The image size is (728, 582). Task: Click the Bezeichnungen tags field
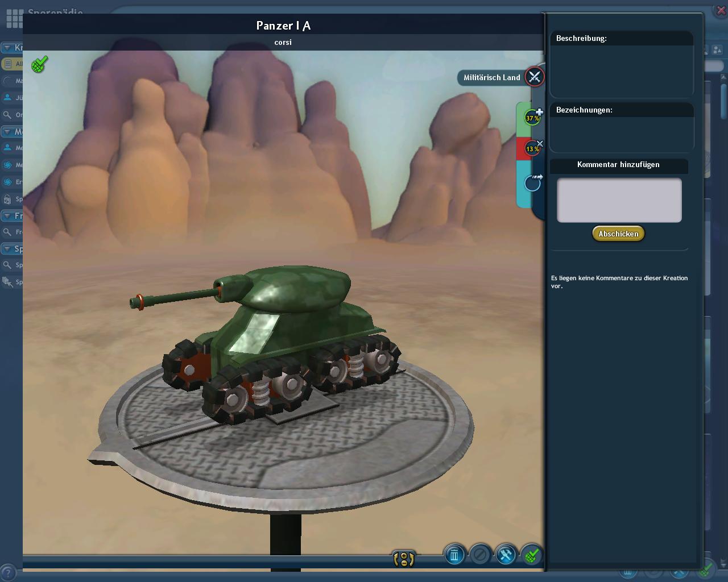pos(622,134)
